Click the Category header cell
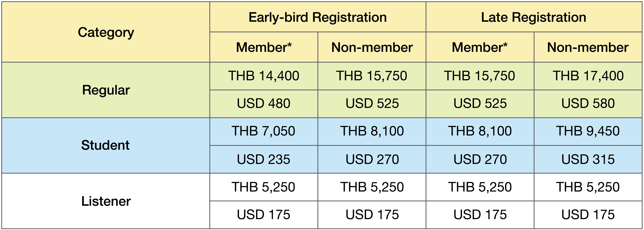Screen dimensions: 644x230 pos(106,32)
